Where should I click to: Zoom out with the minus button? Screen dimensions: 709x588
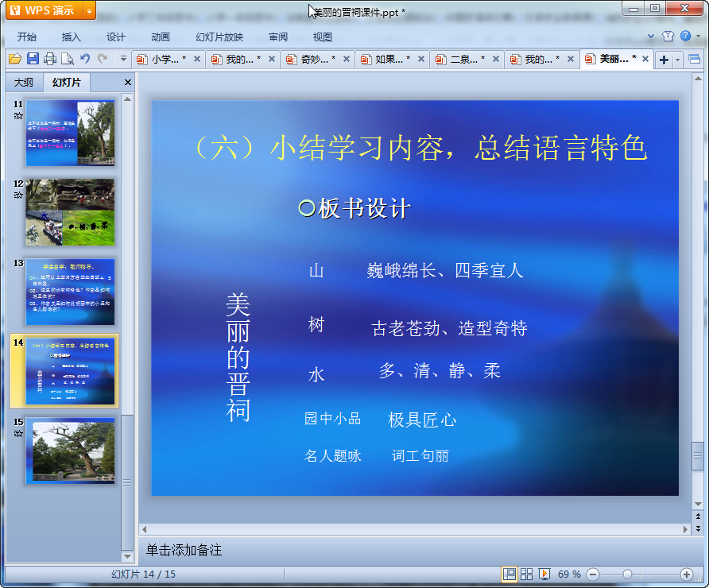pos(593,574)
